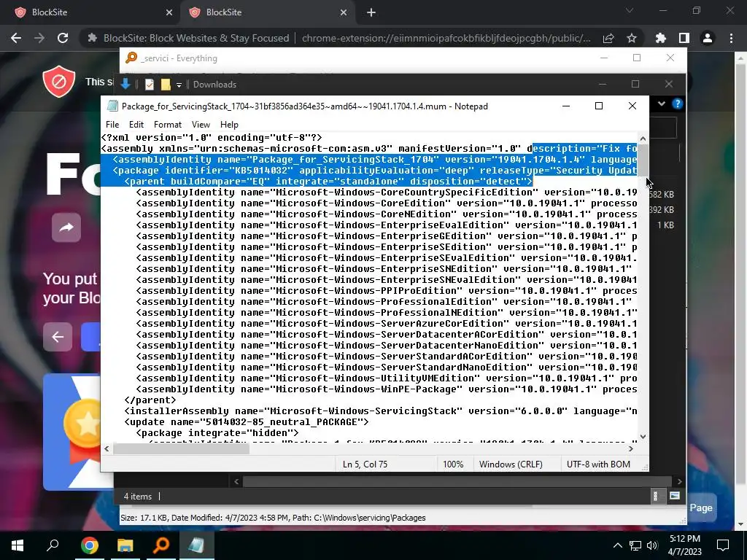Click the Explorer blue down arrow icon
Viewport: 747px width, 560px height.
(125, 85)
